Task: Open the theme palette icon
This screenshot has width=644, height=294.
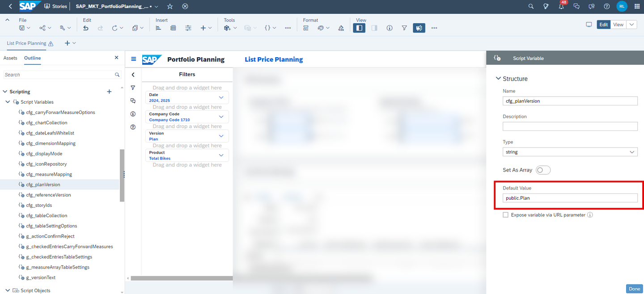Action: [321, 28]
